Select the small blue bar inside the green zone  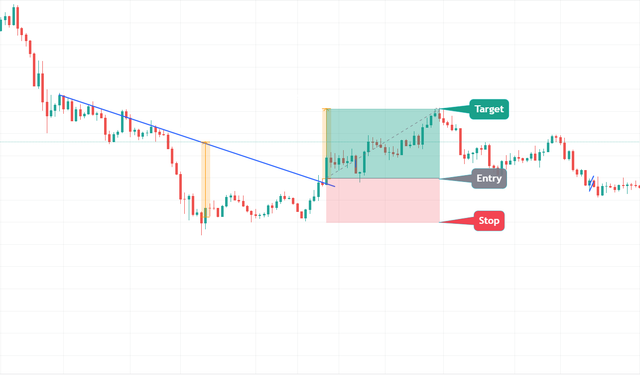(x=356, y=165)
